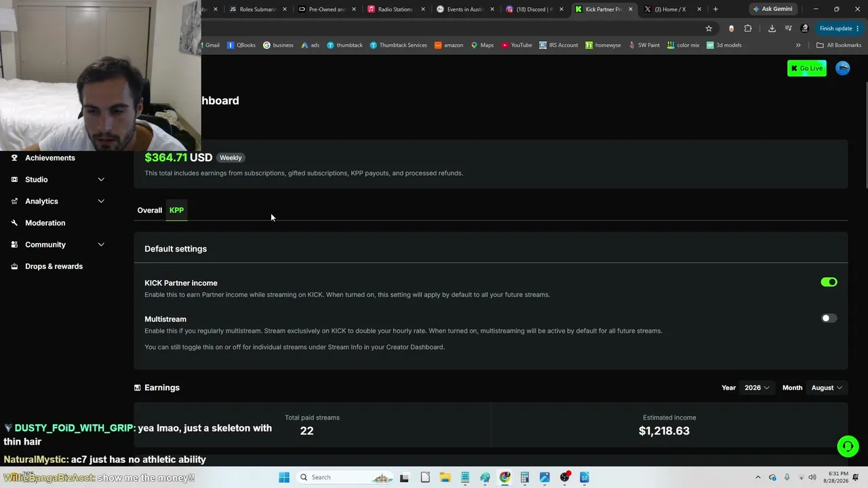Screen dimensions: 868x488
Task: Open the OBS taskbar icon
Action: coord(565,477)
